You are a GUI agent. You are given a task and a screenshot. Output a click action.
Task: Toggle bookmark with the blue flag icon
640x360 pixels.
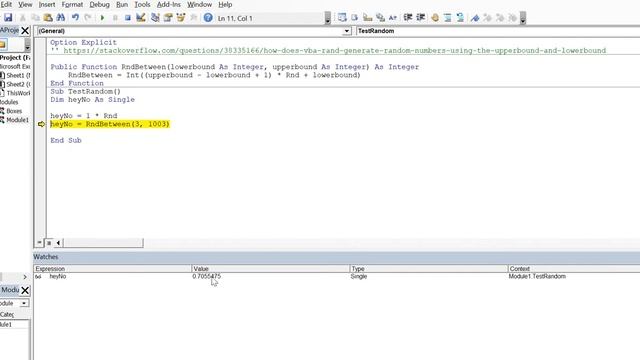pos(475,18)
